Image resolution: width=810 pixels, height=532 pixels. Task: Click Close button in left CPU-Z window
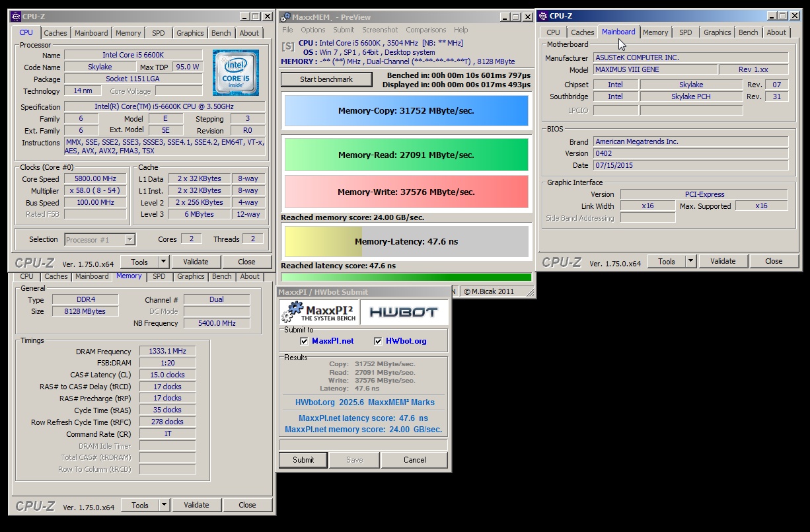click(246, 262)
